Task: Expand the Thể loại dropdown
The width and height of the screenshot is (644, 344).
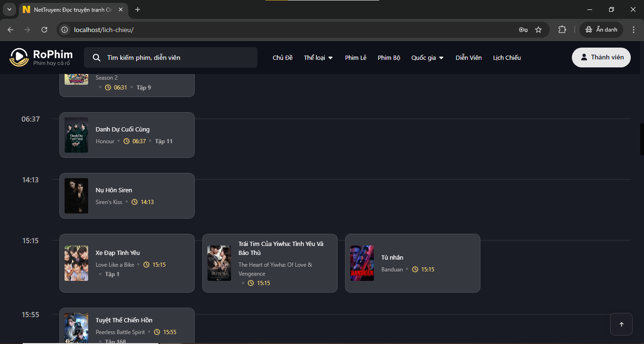Action: point(318,57)
